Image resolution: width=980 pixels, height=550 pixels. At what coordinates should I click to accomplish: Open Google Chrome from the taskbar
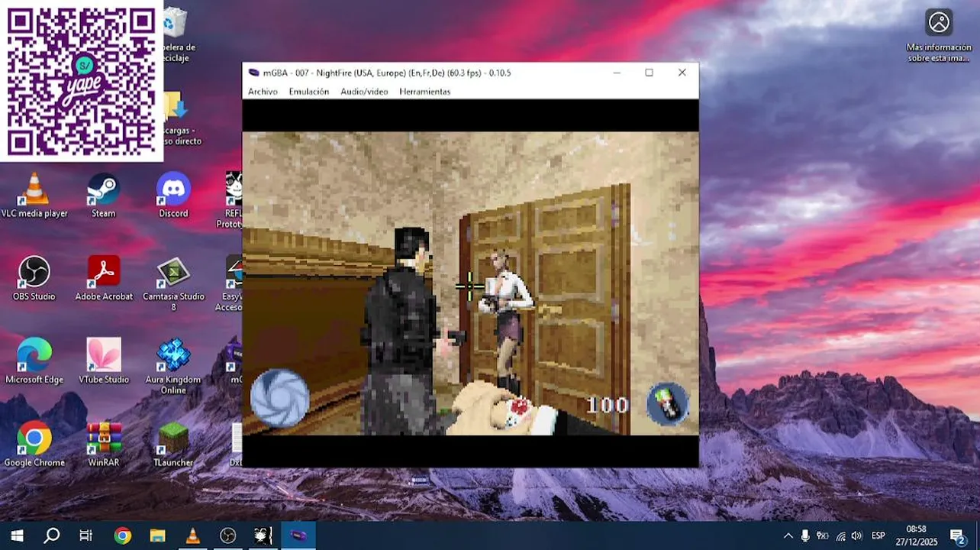pos(122,535)
